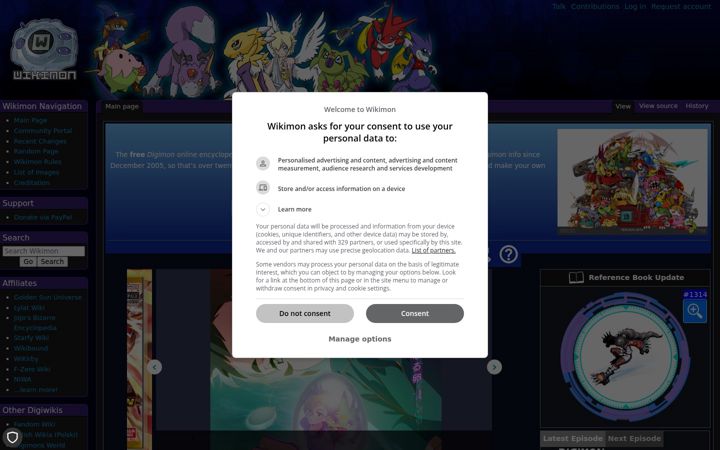Click the Search button in sidebar
720x450 pixels.
[52, 261]
